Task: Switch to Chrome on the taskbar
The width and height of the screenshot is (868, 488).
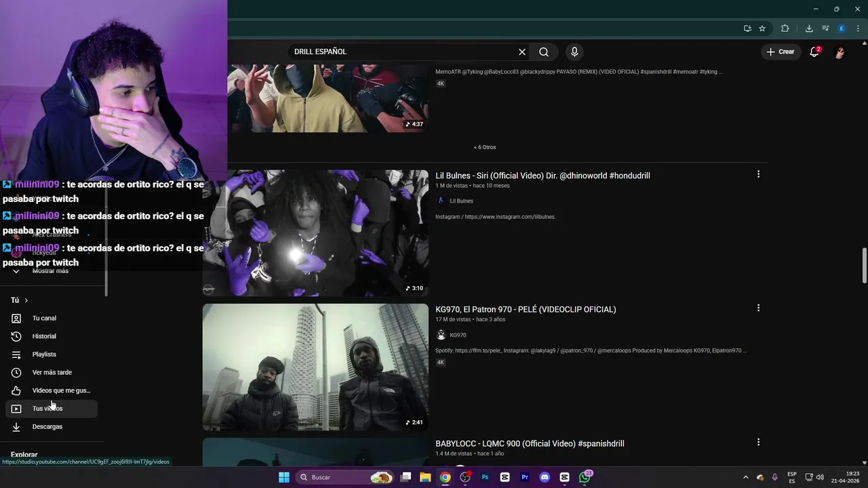Action: (x=445, y=477)
